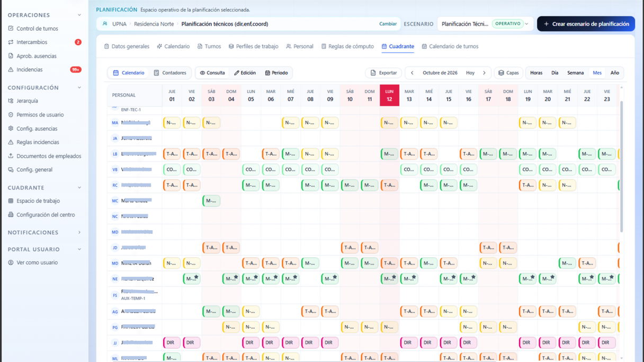
Task: Click the Intercambios swap icon
Action: (x=11, y=42)
